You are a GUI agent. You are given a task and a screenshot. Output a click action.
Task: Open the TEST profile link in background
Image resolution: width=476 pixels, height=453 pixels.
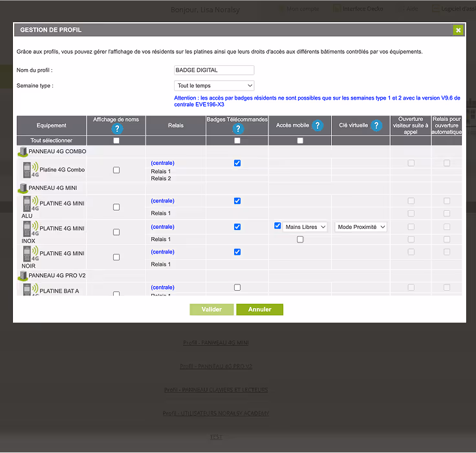(x=216, y=437)
